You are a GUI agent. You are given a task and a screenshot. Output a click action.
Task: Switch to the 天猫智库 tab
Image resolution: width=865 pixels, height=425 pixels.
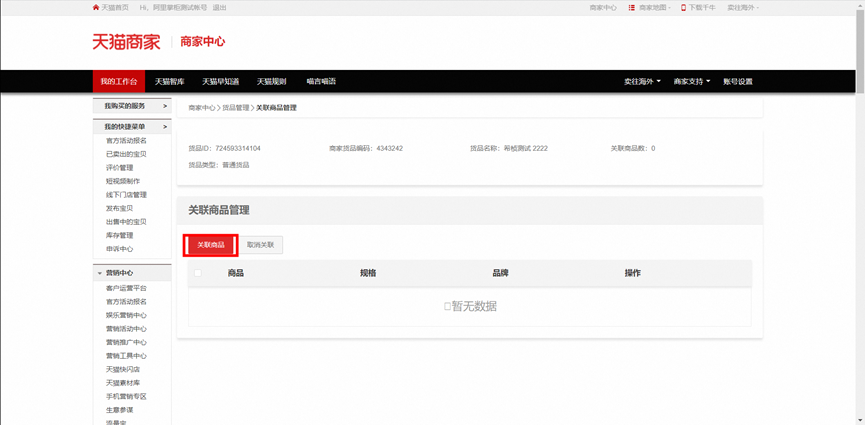pos(170,82)
